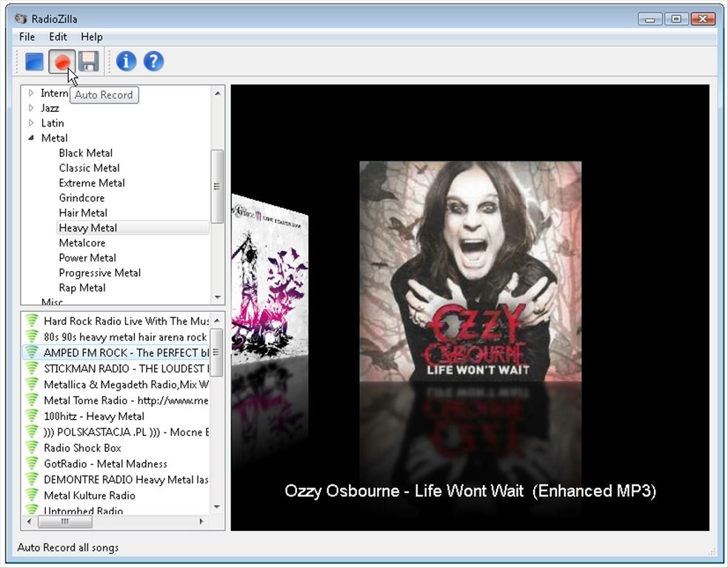Click the floppy disk Save icon
The height and width of the screenshot is (568, 728).
89,61
